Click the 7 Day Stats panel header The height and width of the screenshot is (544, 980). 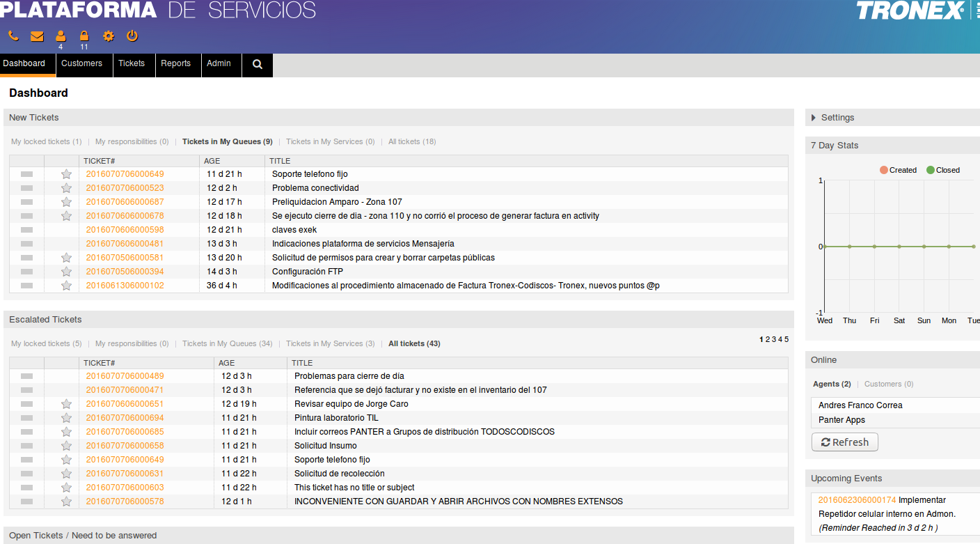click(x=892, y=146)
